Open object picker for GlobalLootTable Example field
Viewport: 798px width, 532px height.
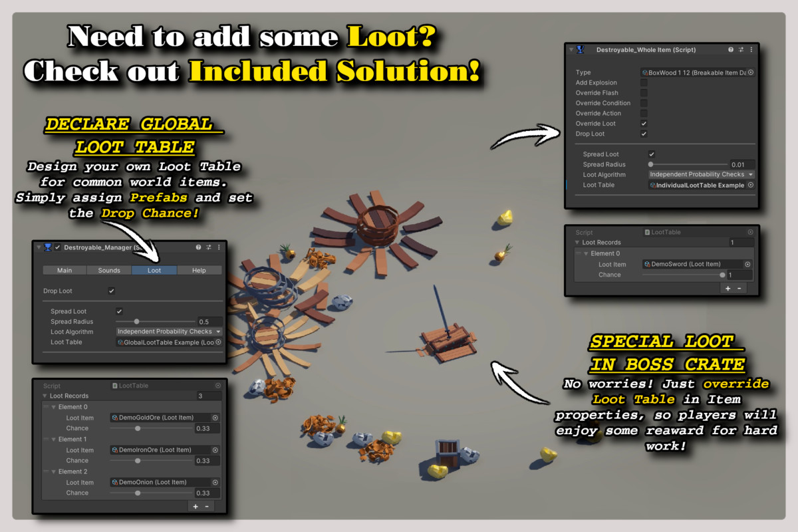coord(218,342)
